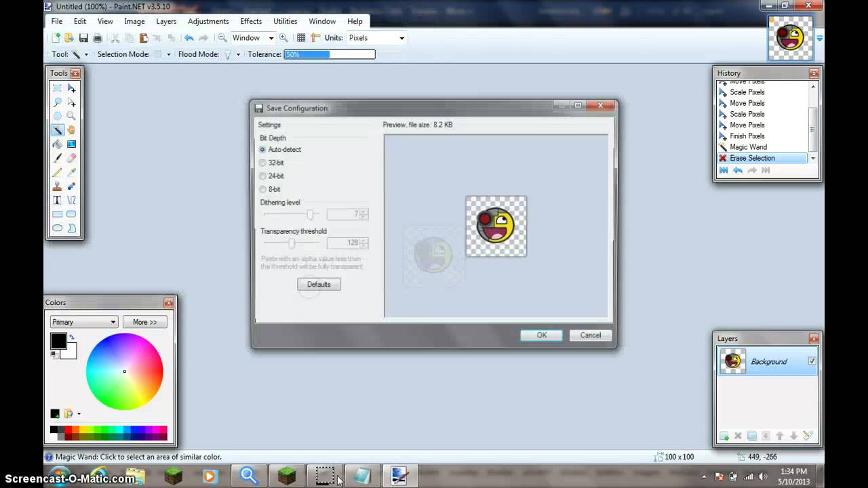868x488 pixels.
Task: Select the Pencil tool
Action: point(58,172)
